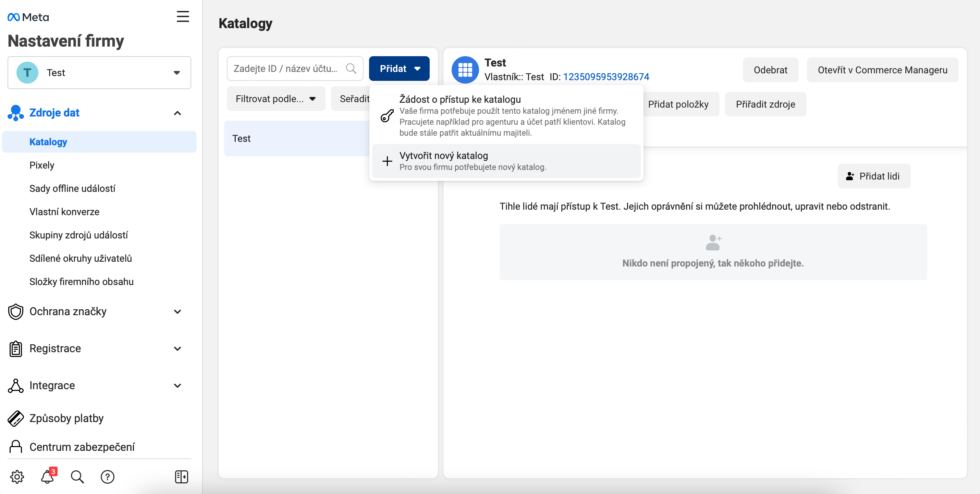Click the teal T business avatar

click(x=27, y=73)
